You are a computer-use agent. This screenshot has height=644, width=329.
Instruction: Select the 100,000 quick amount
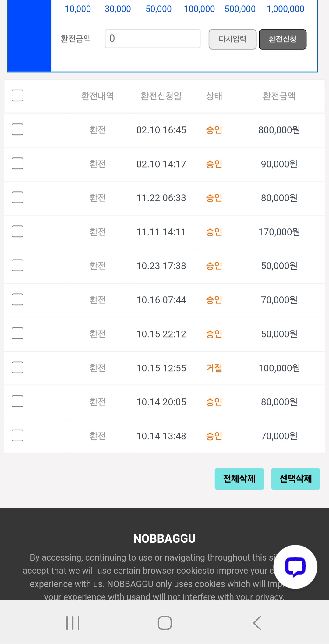pyautogui.click(x=199, y=9)
